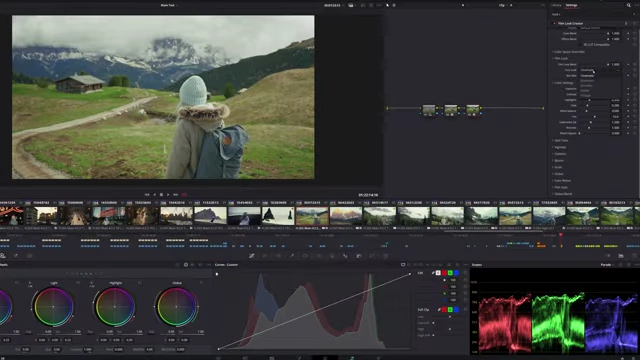The width and height of the screenshot is (640, 360).
Task: Expand the Global Blend section
Action: click(562, 194)
